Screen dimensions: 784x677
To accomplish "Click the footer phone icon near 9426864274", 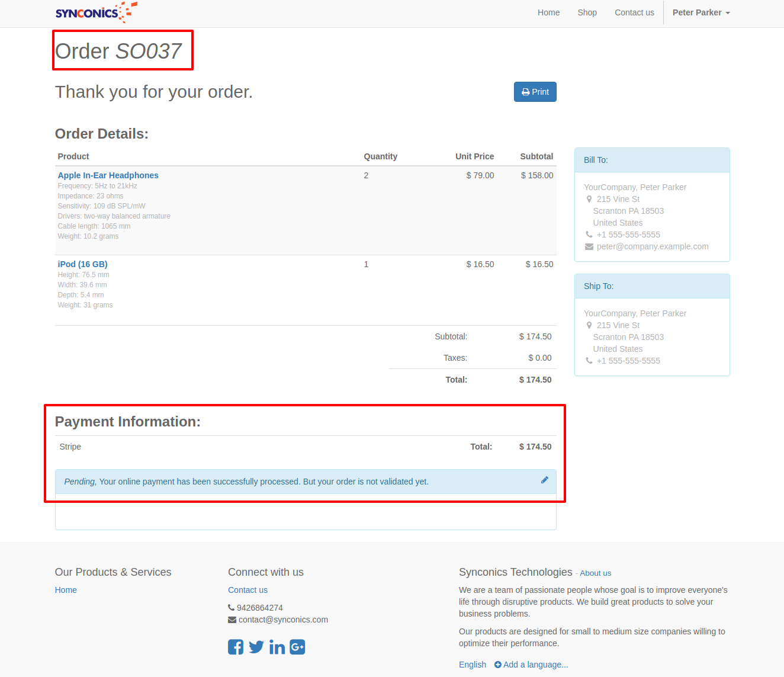I will coord(231,608).
